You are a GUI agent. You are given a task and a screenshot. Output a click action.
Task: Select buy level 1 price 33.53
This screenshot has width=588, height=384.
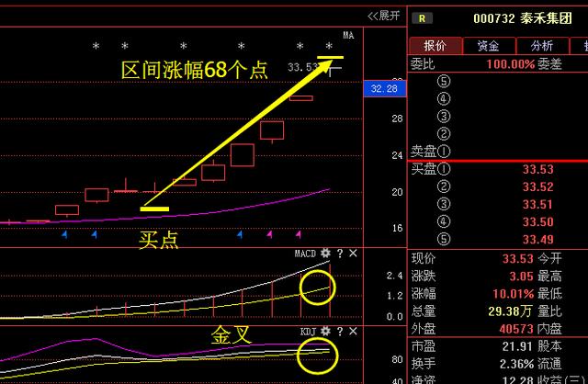point(538,169)
